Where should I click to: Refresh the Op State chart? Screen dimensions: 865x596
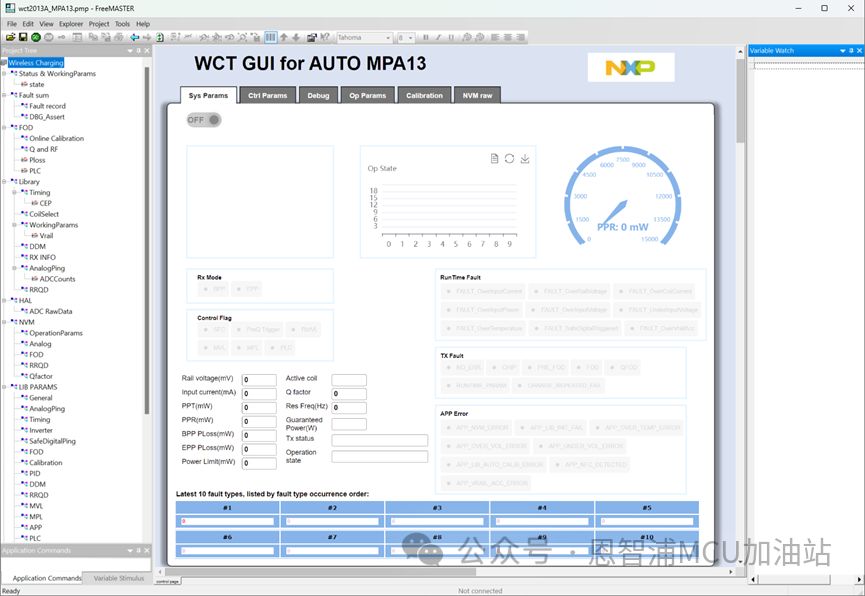(509, 159)
